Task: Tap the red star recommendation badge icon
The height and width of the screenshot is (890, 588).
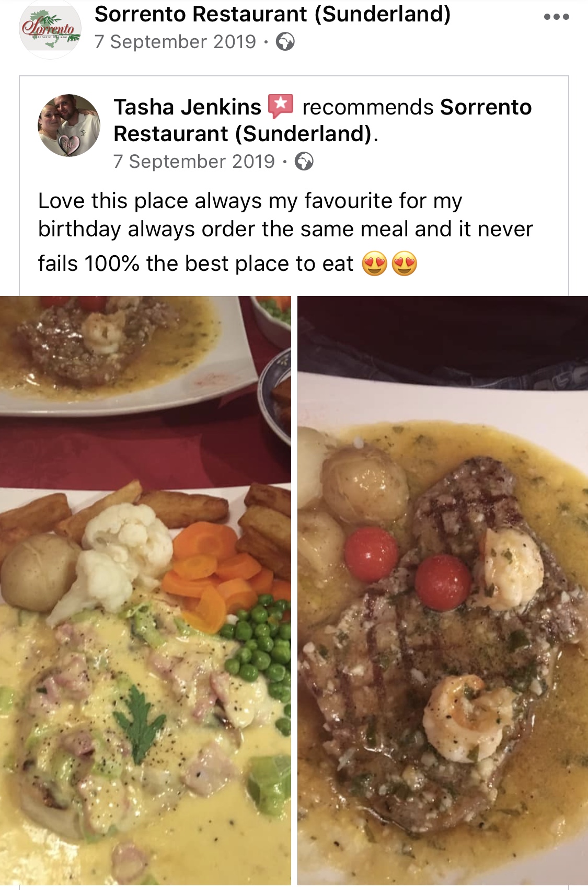Action: [x=281, y=106]
